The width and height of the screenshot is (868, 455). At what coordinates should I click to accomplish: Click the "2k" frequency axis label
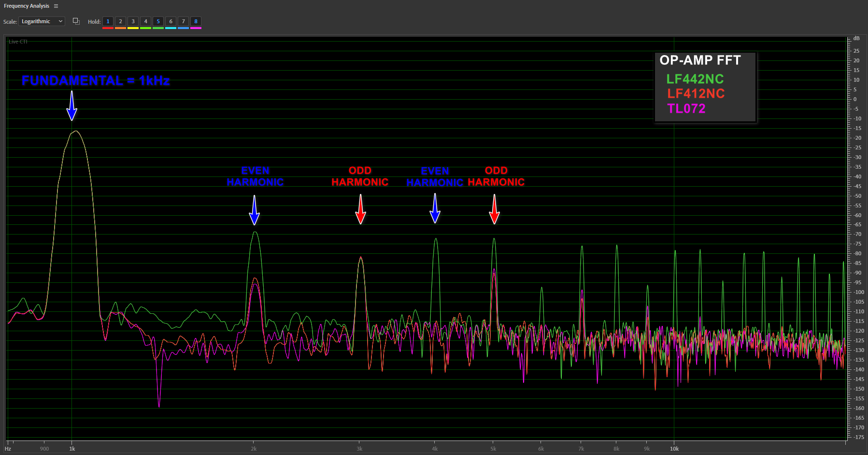[254, 449]
